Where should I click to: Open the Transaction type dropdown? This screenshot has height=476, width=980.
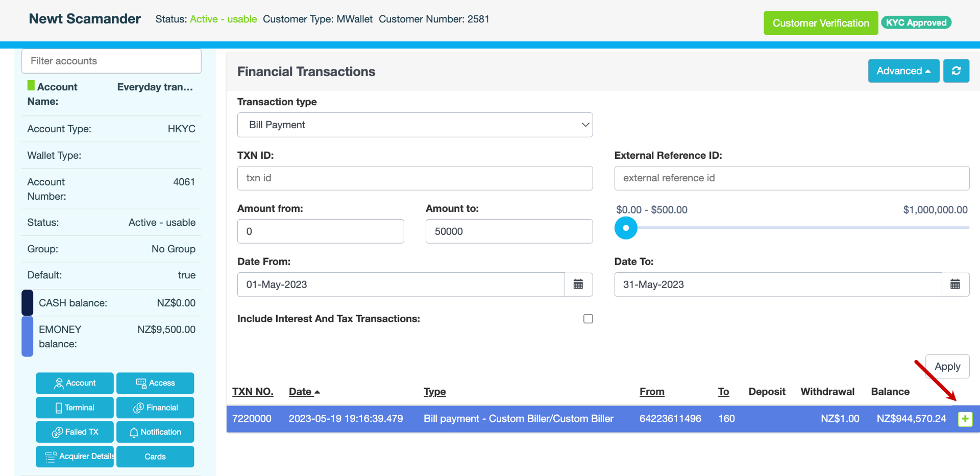click(414, 125)
